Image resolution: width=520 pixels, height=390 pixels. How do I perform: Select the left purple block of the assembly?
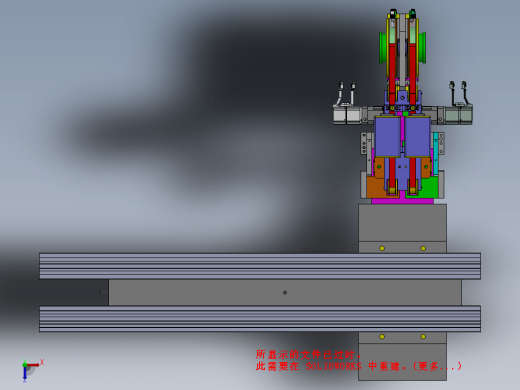387,137
